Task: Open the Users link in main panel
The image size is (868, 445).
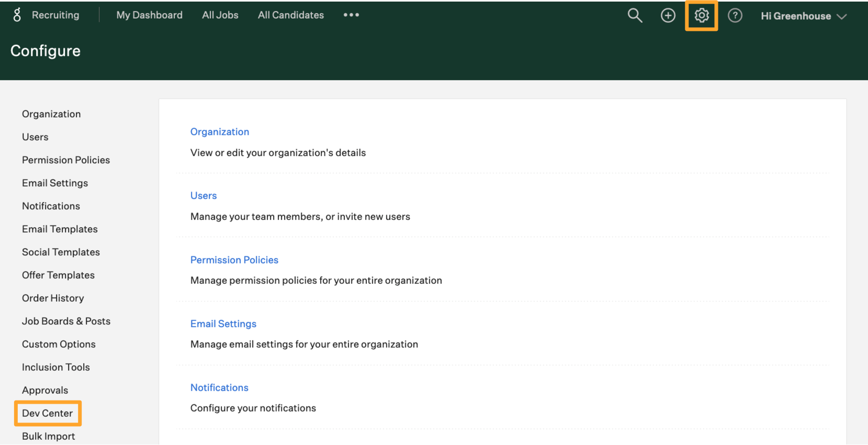Action: coord(203,196)
